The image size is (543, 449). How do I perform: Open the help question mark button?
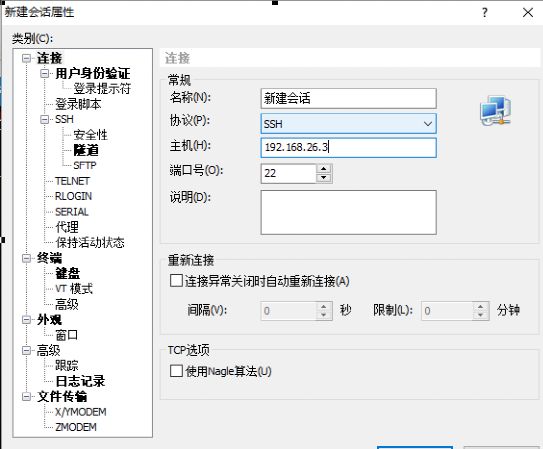[484, 13]
